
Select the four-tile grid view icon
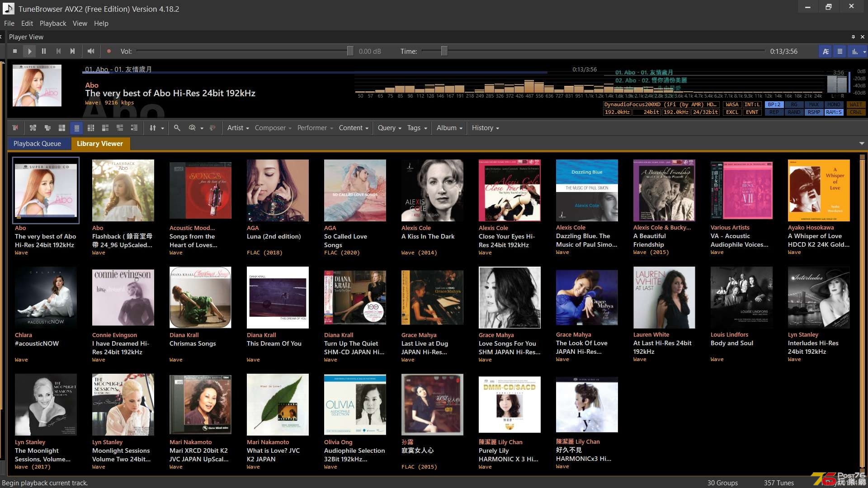pyautogui.click(x=62, y=128)
